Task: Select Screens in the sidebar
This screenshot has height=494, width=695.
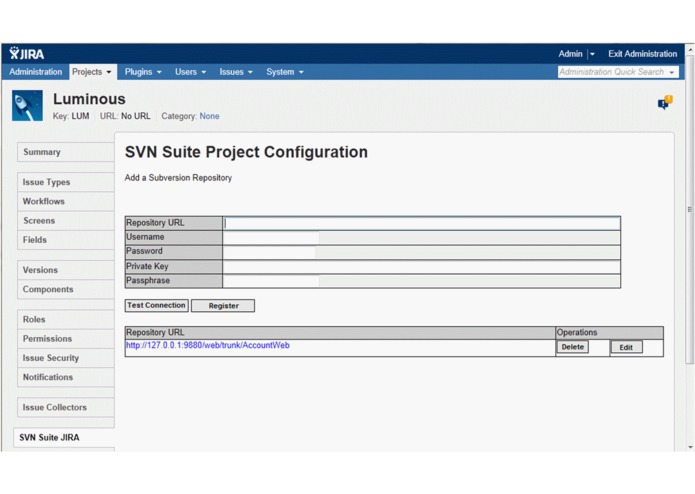Action: 66,221
